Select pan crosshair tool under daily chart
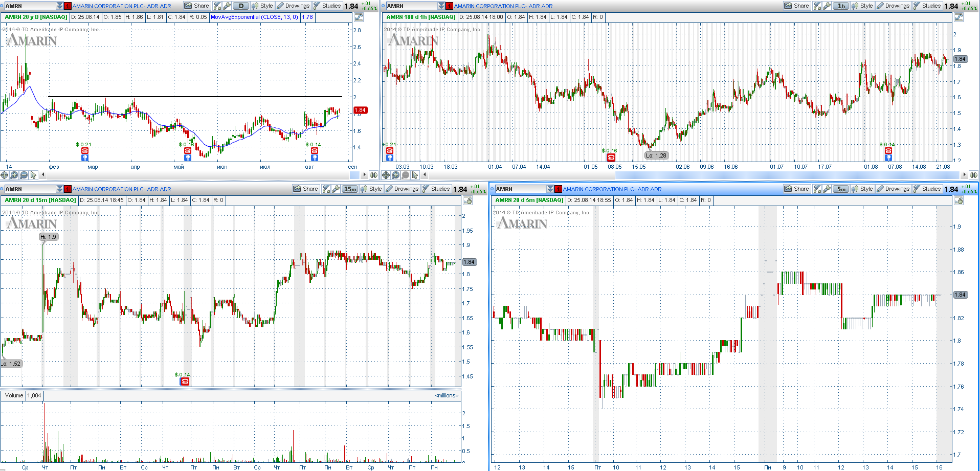Image resolution: width=980 pixels, height=471 pixels. 5,175
